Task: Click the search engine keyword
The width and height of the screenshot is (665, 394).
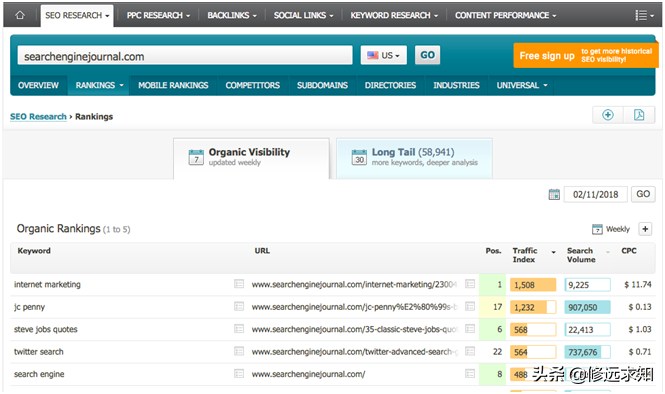Action: point(39,374)
